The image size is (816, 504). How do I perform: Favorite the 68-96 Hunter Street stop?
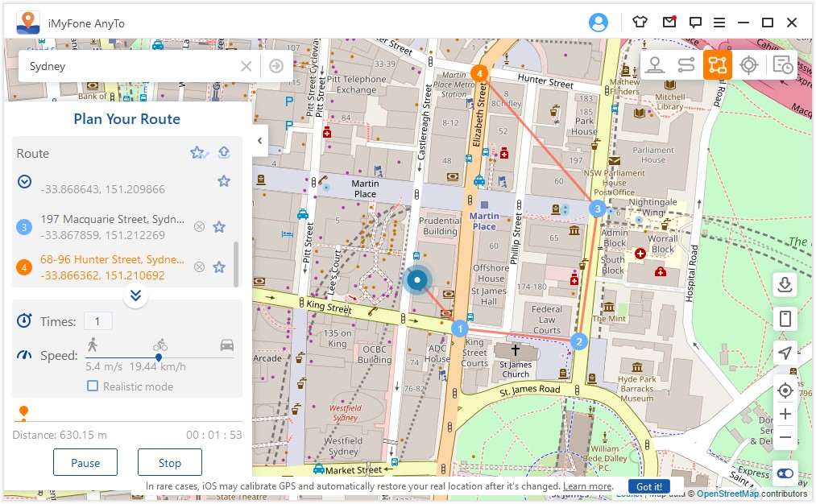pos(219,266)
